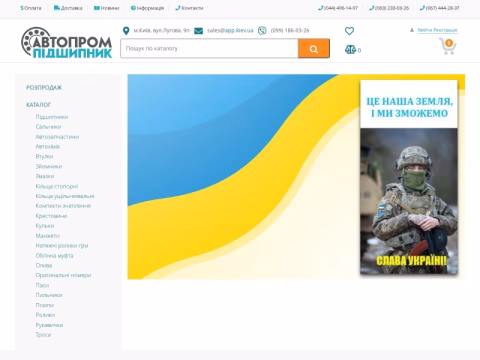This screenshot has width=480, height=360.
Task: Call the (067) 444-28-37 phone number
Action: tap(440, 8)
